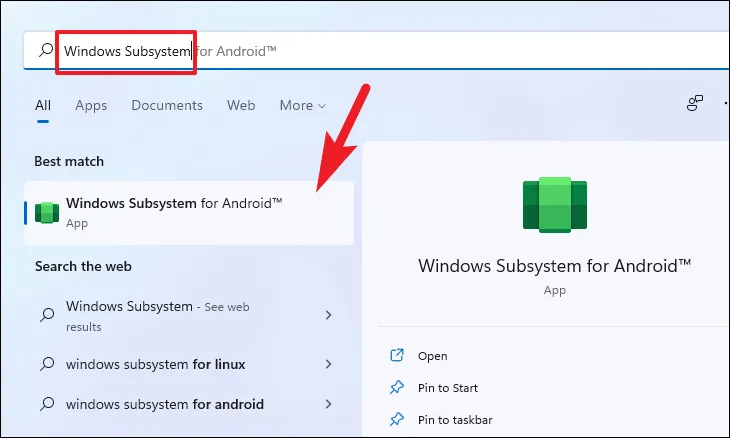Click the 'Search the web' heading
The width and height of the screenshot is (730, 438).
83,267
